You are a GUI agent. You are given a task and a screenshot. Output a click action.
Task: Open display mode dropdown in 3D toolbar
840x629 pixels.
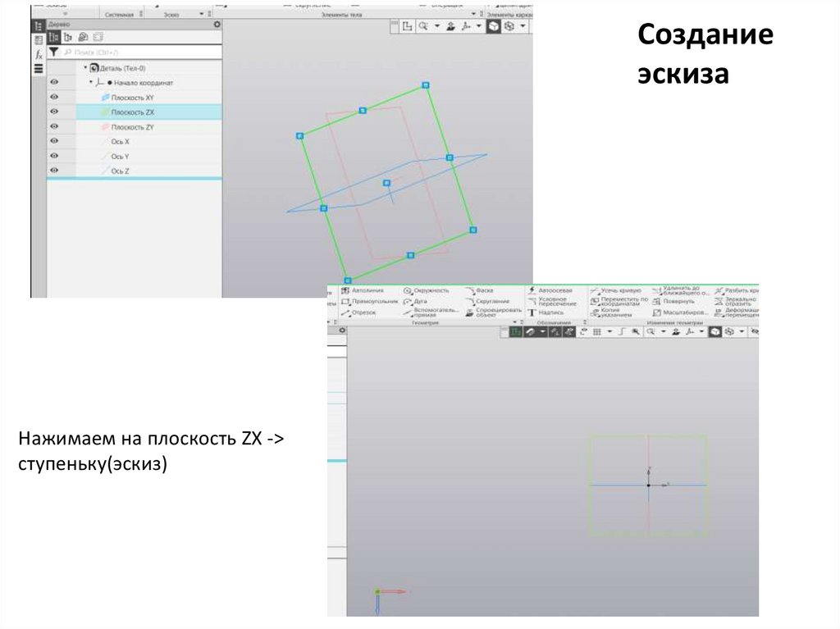[523, 26]
